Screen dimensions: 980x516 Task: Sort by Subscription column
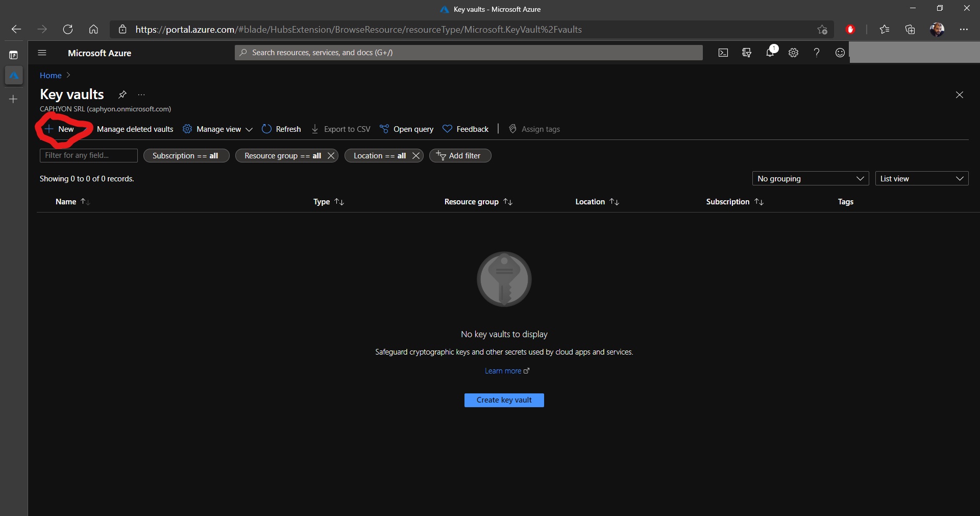[735, 202]
